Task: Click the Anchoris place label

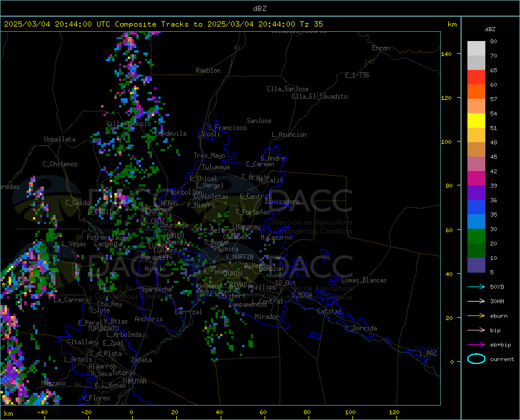Action: [x=148, y=319]
